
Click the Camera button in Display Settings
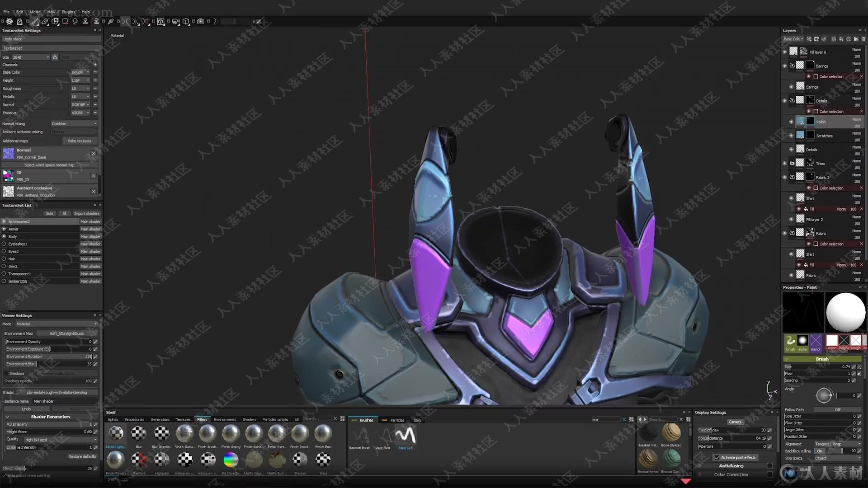(735, 422)
